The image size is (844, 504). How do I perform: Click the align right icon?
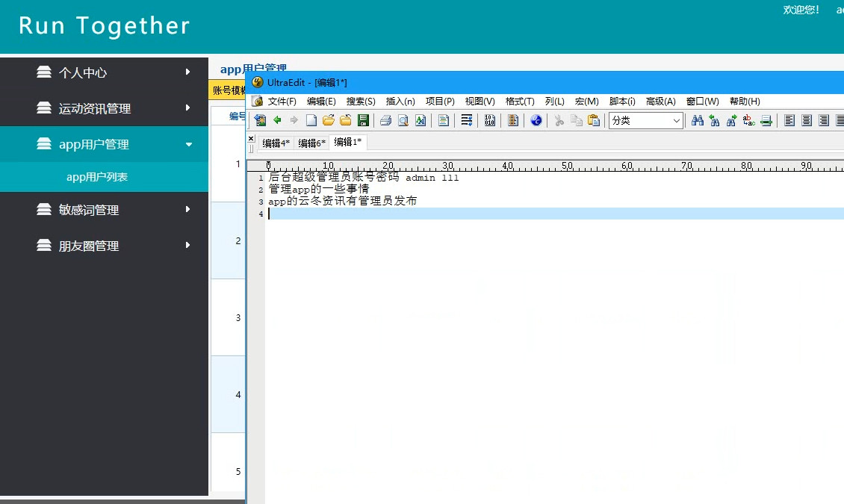coord(824,120)
